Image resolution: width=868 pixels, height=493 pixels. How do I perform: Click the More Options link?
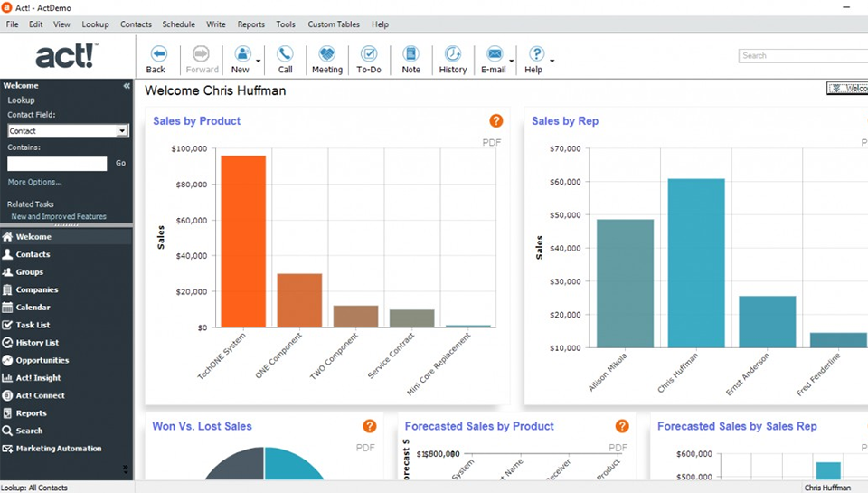[35, 182]
